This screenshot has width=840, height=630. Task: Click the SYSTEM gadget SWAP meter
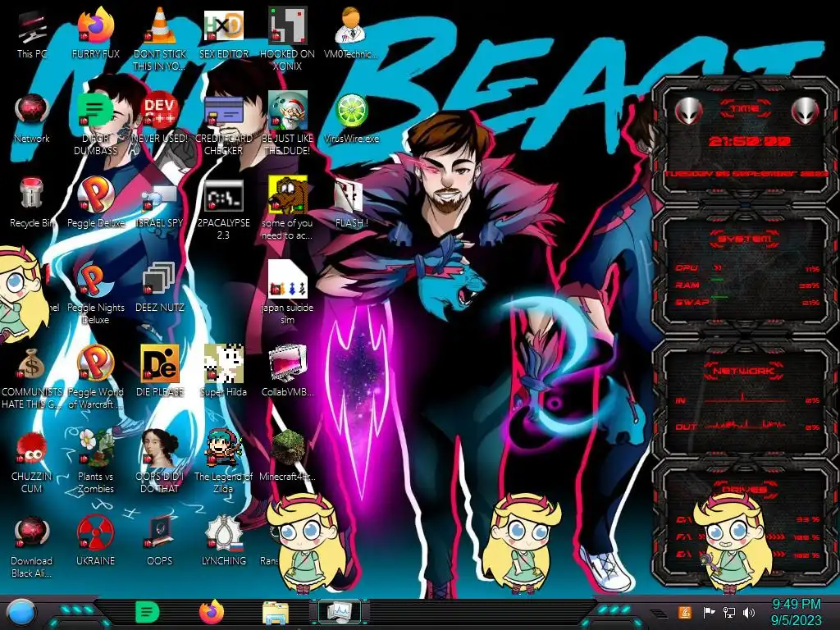click(x=746, y=302)
